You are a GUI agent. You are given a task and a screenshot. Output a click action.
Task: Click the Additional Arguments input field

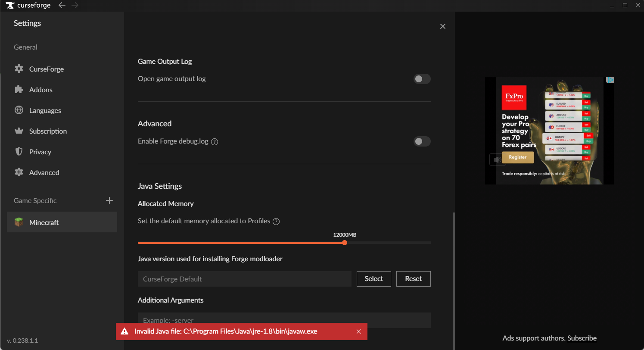click(x=284, y=320)
